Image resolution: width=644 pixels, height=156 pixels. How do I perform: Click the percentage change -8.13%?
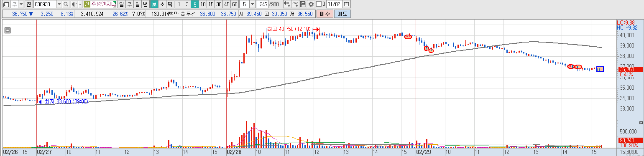pos(66,14)
